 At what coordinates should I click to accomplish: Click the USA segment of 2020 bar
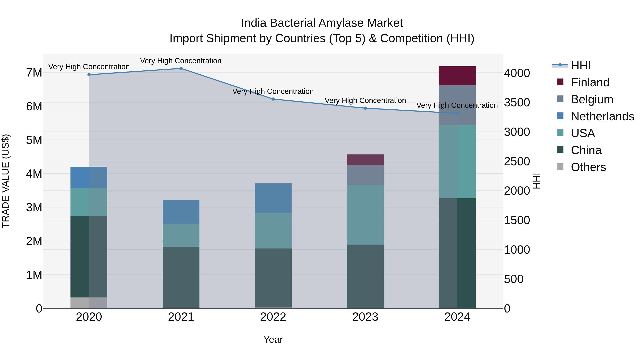click(x=89, y=202)
